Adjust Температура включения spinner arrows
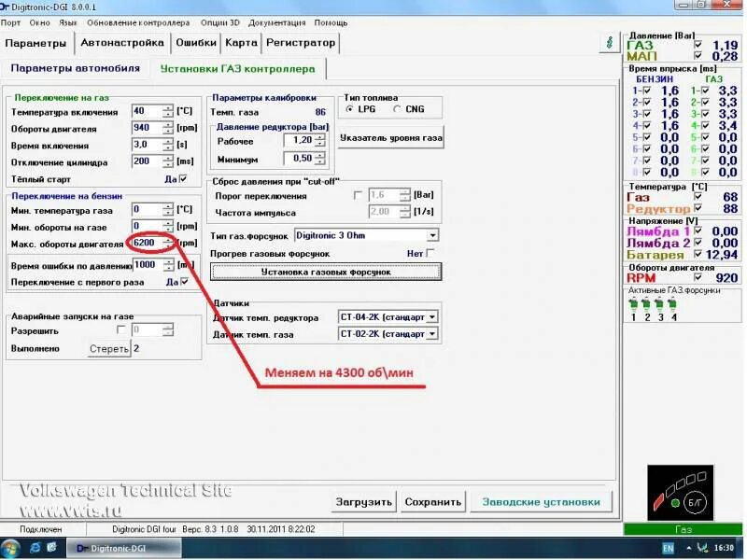 tap(167, 111)
